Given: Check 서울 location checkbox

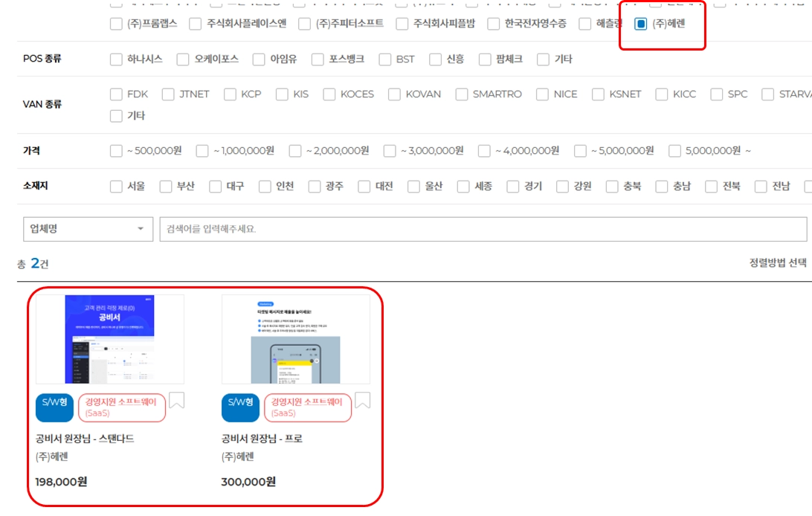Looking at the screenshot, I should (x=116, y=187).
